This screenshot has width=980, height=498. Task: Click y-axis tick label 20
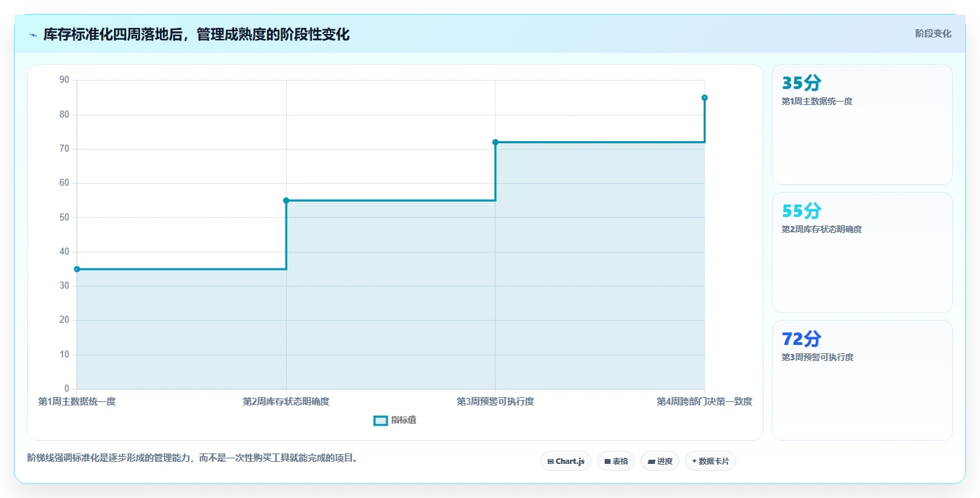tap(64, 320)
